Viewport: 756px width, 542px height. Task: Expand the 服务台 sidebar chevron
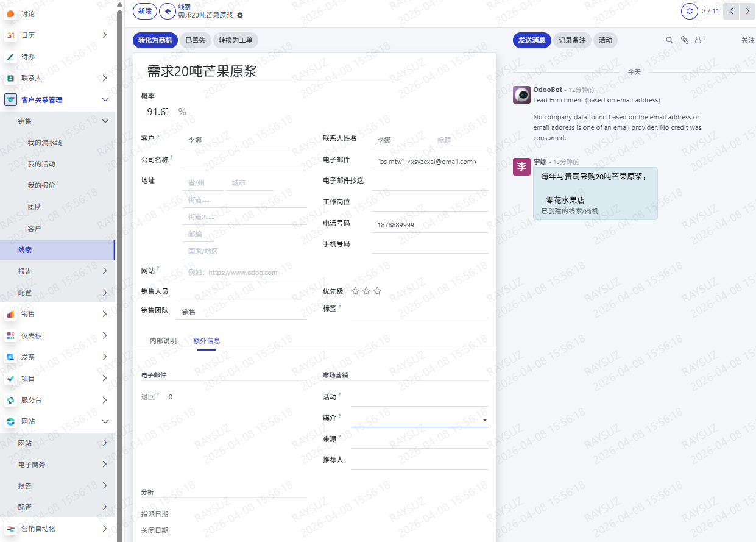[x=105, y=400]
